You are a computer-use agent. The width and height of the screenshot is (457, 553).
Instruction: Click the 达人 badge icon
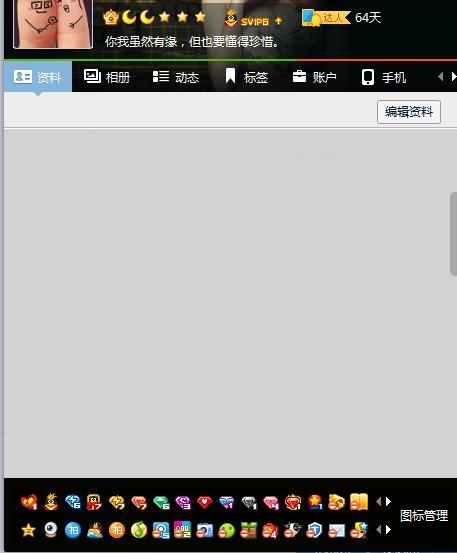pyautogui.click(x=326, y=18)
